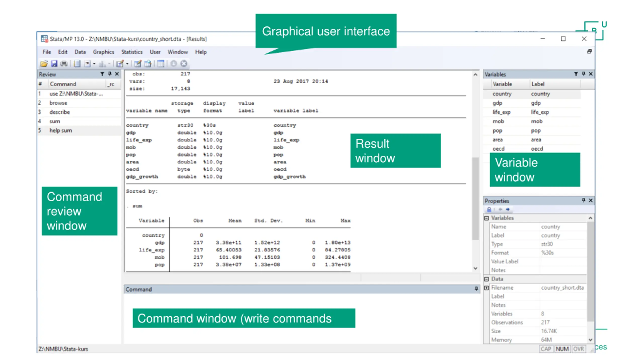Toggle the pin on the Variables panel
This screenshot has height=362, width=644.
(x=583, y=74)
